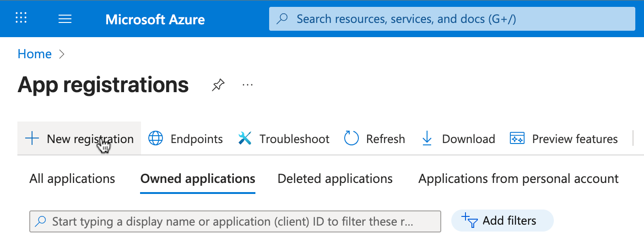644x243 pixels.
Task: Click the Endpoints globe icon
Action: click(x=156, y=138)
